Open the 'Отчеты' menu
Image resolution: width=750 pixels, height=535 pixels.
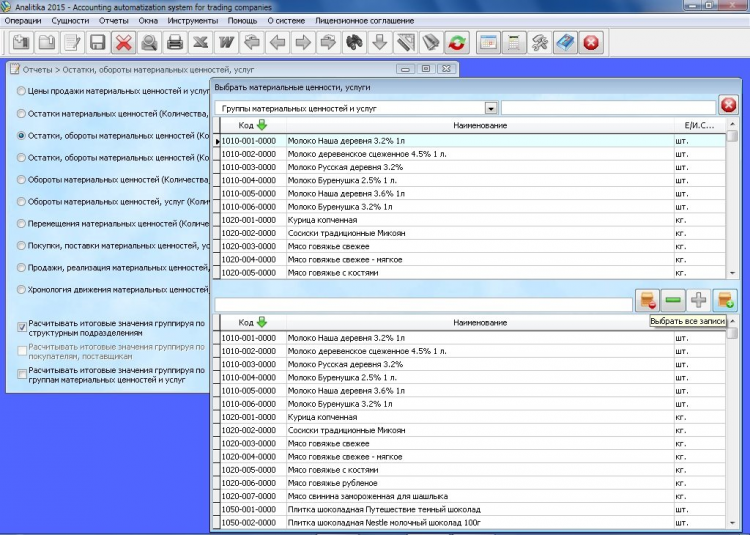(x=114, y=20)
